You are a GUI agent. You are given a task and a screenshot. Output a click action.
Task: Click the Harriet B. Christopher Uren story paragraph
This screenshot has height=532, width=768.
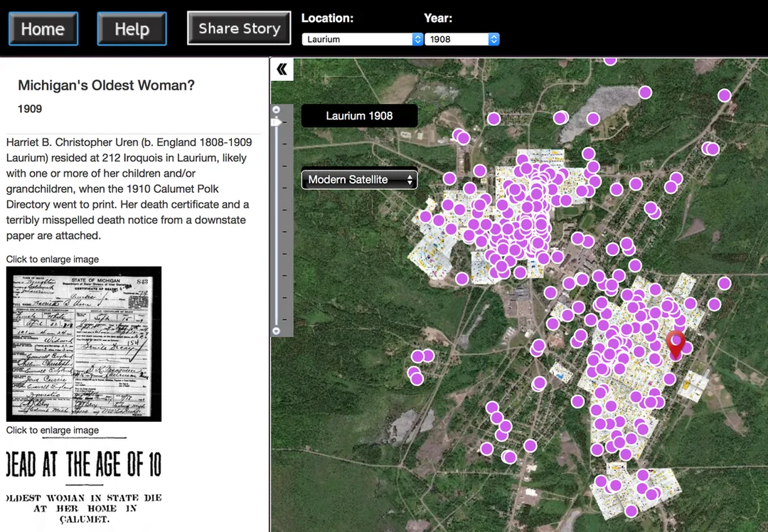point(129,188)
